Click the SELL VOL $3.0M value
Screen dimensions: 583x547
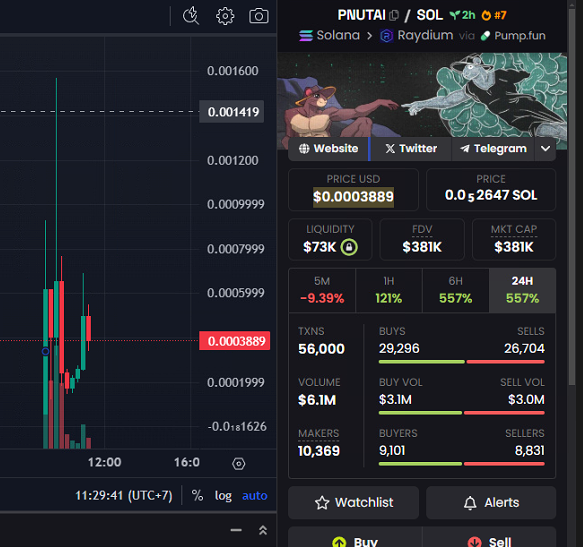coord(526,400)
